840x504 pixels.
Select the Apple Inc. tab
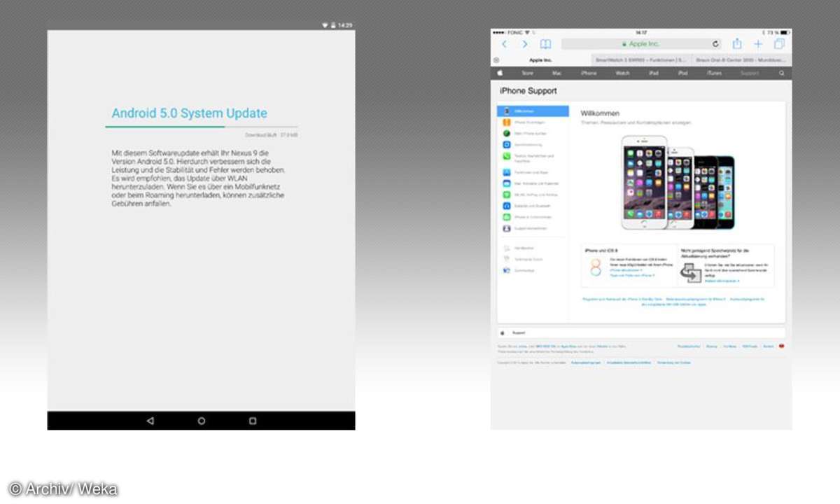(542, 61)
